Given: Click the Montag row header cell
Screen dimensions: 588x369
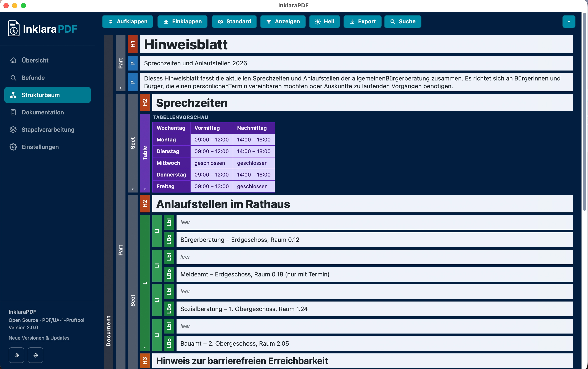Looking at the screenshot, I should click(171, 140).
